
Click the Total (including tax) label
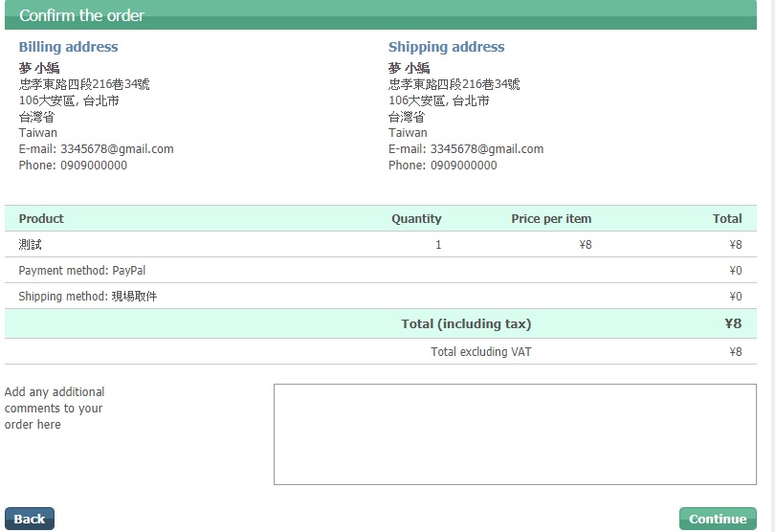point(466,324)
